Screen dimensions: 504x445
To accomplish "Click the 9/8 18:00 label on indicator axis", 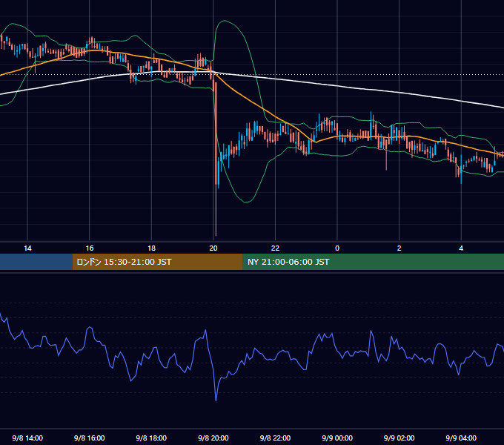I will [x=151, y=438].
